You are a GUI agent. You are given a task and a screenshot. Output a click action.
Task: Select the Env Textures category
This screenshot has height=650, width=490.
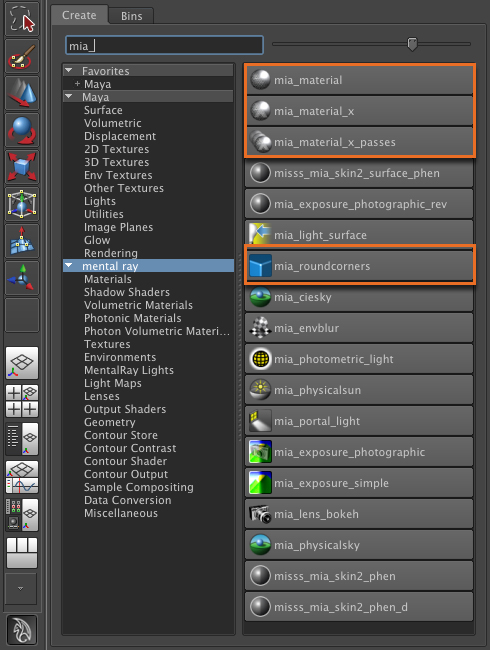pyautogui.click(x=118, y=175)
